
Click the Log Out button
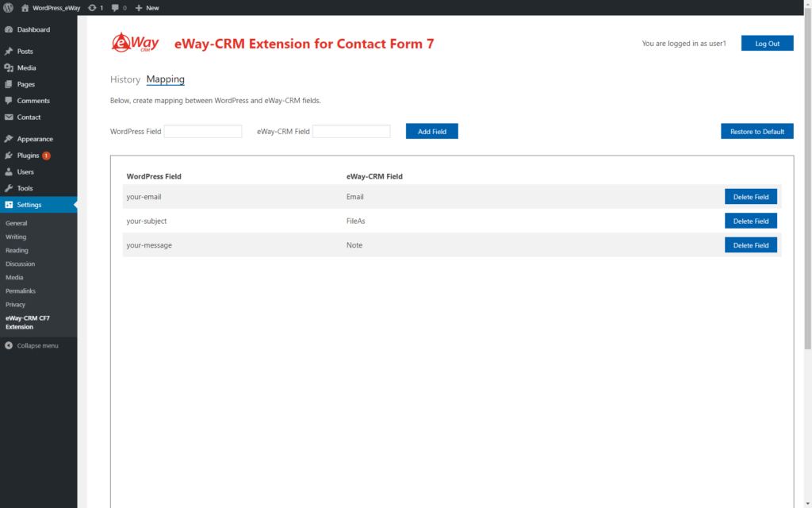click(x=767, y=43)
